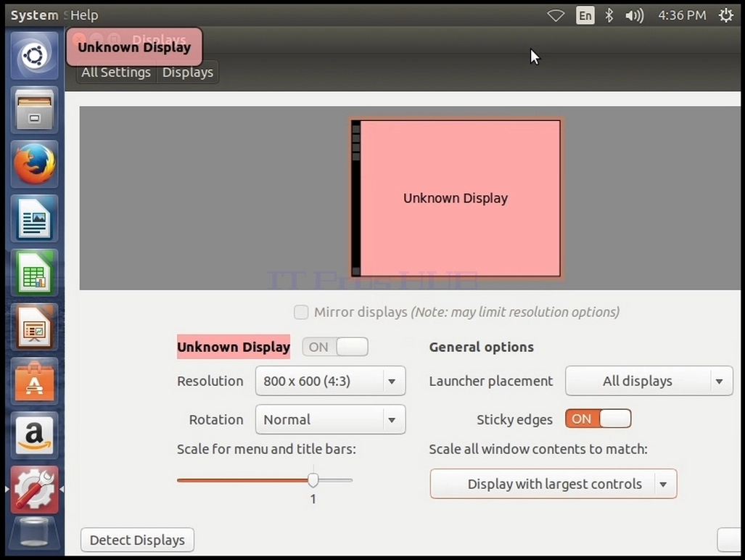Open the Help menu
The image size is (745, 560).
coord(84,15)
